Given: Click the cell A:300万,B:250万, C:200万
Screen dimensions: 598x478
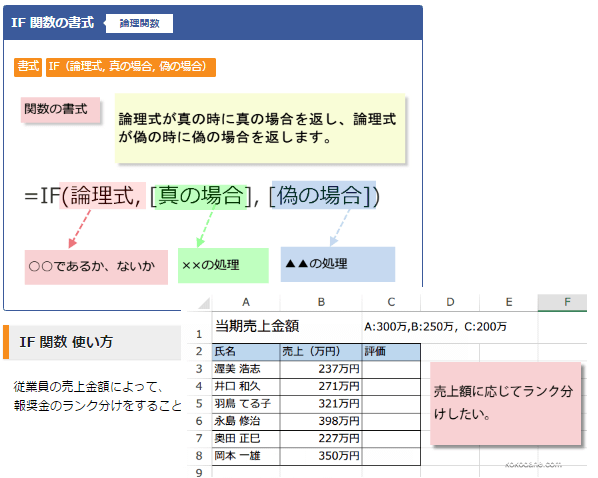Looking at the screenshot, I should click(x=436, y=327).
